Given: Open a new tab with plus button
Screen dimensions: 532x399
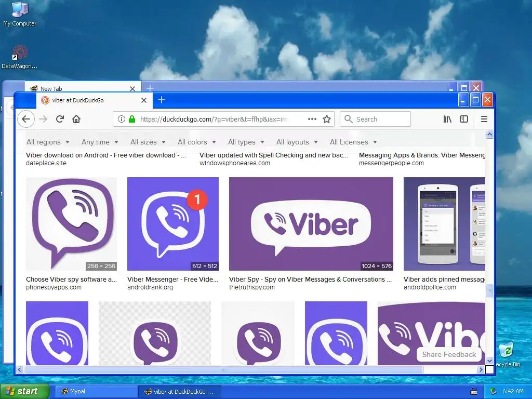Looking at the screenshot, I should click(162, 100).
